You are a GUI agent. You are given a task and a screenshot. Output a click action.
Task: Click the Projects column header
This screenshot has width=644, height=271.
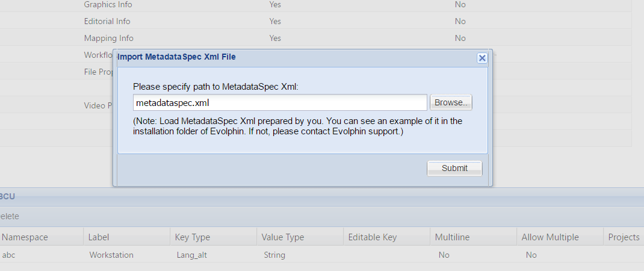click(x=624, y=237)
